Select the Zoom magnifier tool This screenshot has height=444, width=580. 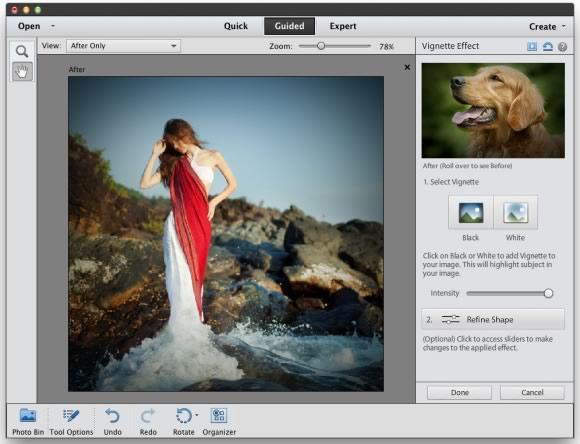[x=22, y=51]
